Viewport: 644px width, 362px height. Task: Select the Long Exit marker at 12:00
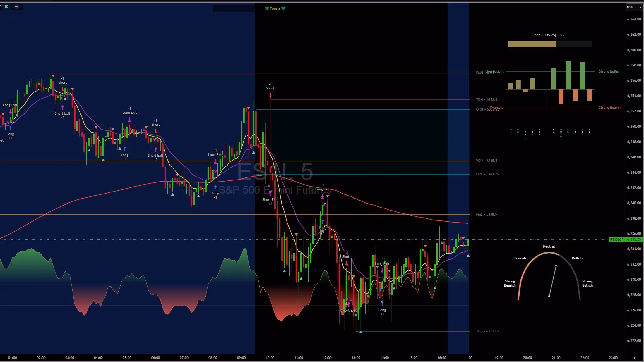(323, 196)
